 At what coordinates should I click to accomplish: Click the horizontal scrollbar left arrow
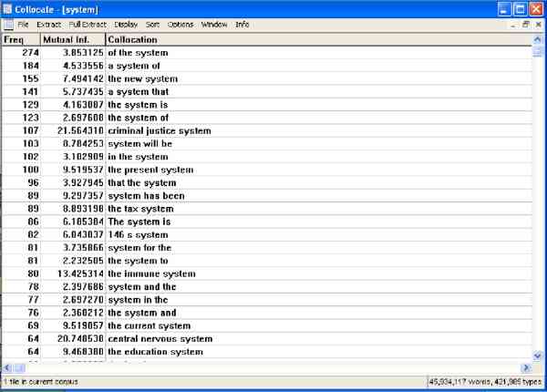pyautogui.click(x=6, y=366)
